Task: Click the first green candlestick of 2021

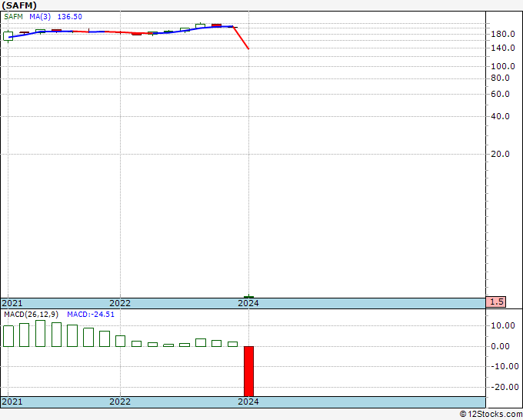Action: coord(8,36)
